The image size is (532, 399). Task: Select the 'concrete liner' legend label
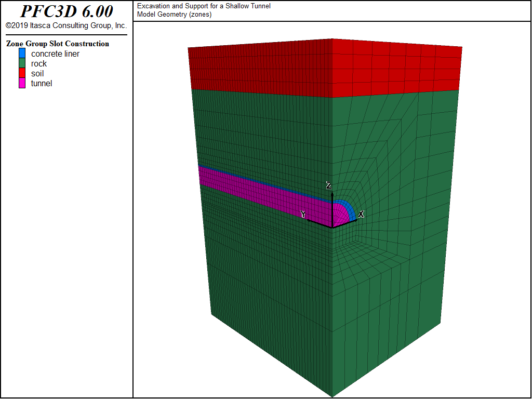[55, 54]
